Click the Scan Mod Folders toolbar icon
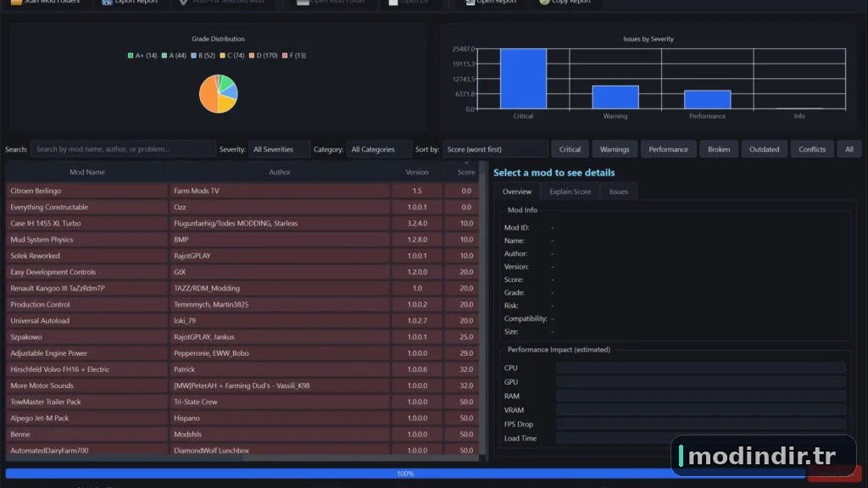Screen dimensions: 868x488 click(x=17, y=2)
